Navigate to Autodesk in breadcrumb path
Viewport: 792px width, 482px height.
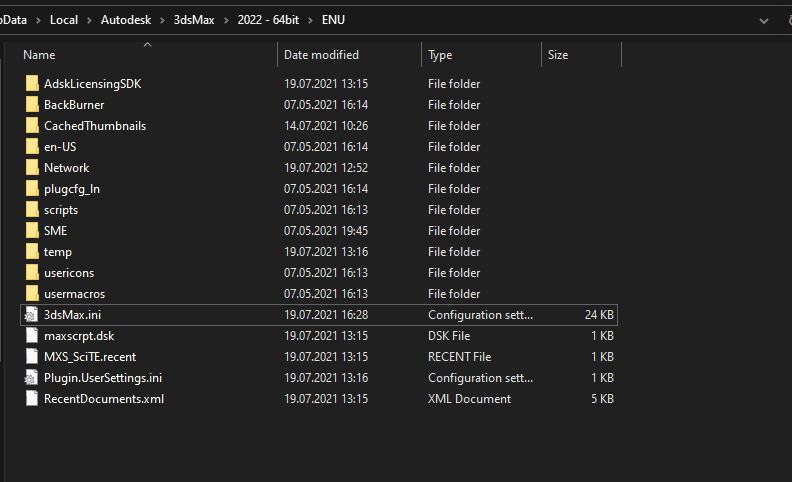point(126,20)
